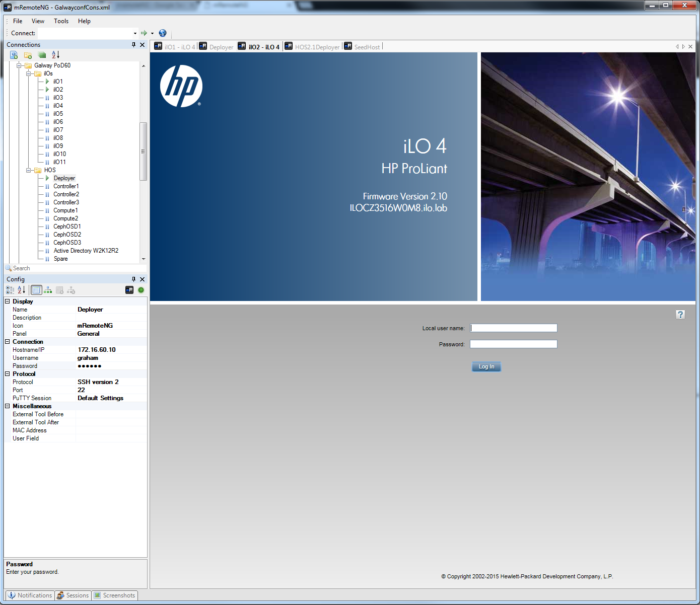
Task: Select the ilO11 connection in the tree
Action: coord(59,162)
